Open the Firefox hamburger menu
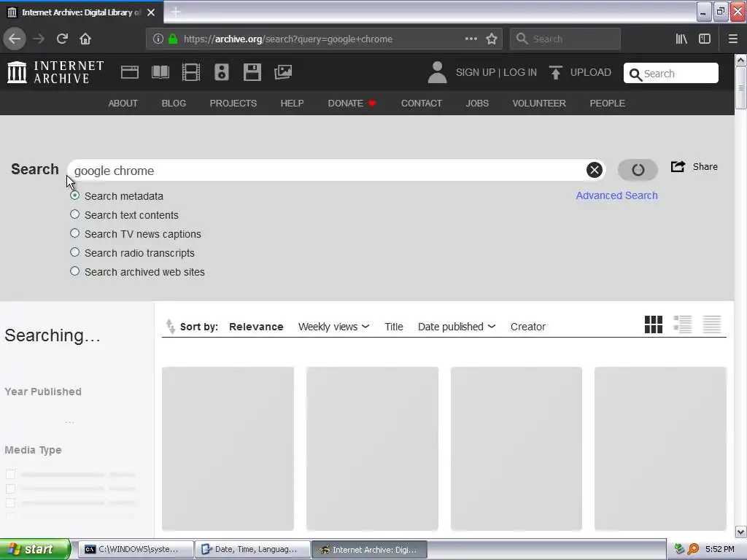Screen dimensions: 747x560 pos(732,39)
